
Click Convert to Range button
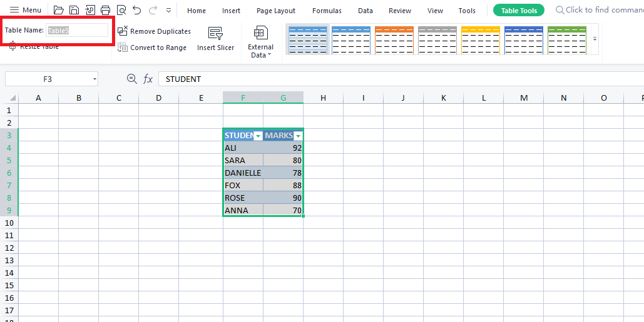[152, 48]
